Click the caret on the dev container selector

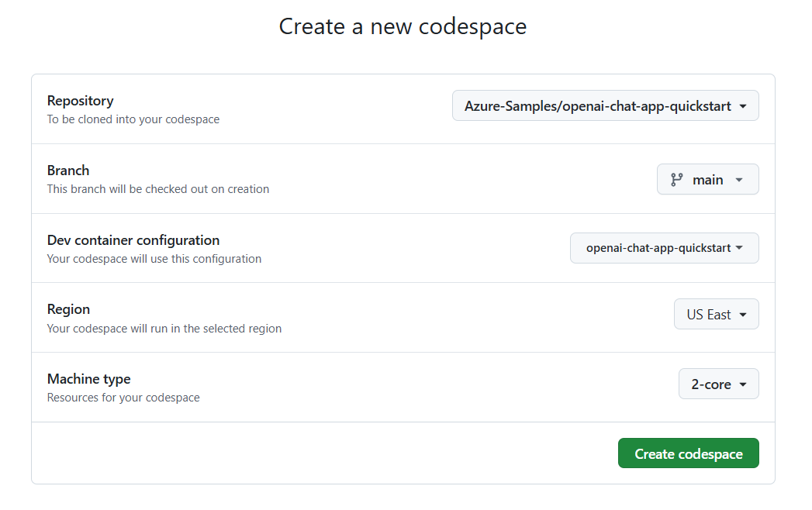pos(739,248)
